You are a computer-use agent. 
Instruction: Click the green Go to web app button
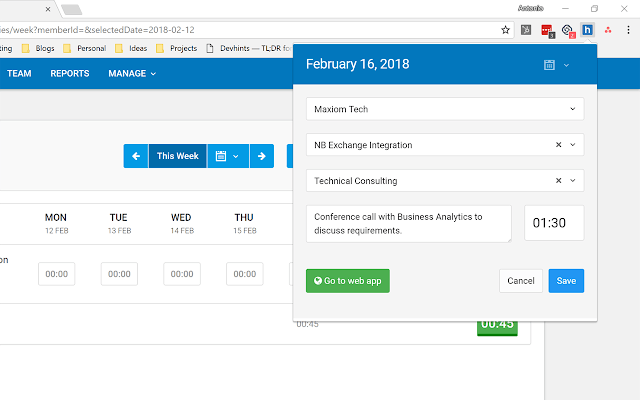click(x=348, y=281)
